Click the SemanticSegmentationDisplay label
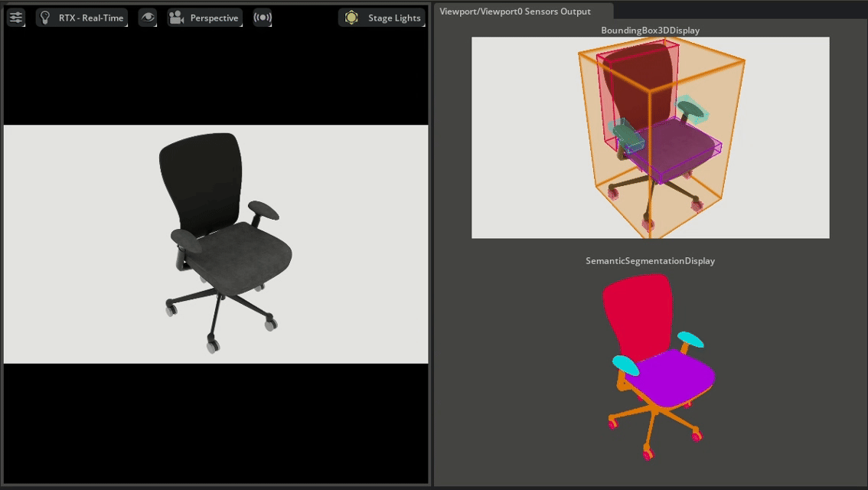 pos(650,261)
